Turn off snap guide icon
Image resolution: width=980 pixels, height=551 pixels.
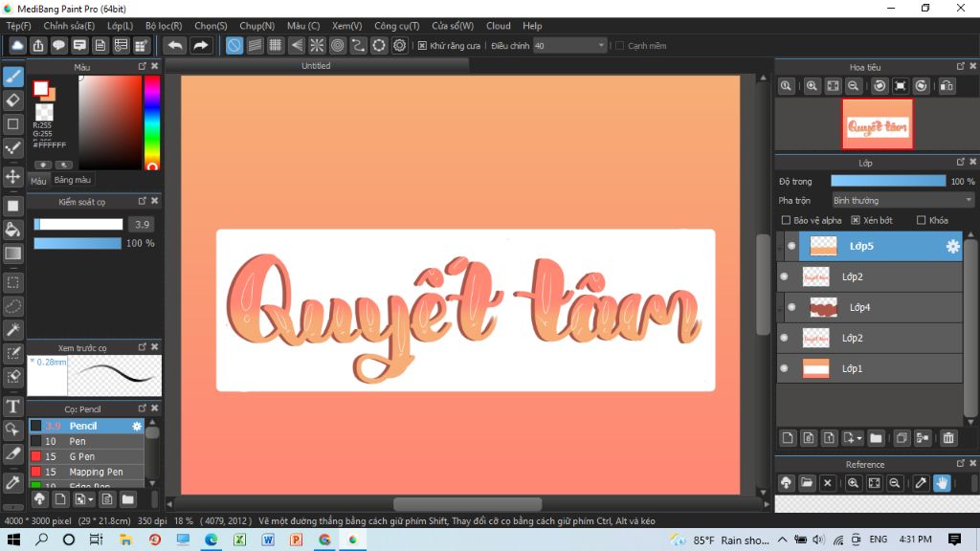coord(234,46)
